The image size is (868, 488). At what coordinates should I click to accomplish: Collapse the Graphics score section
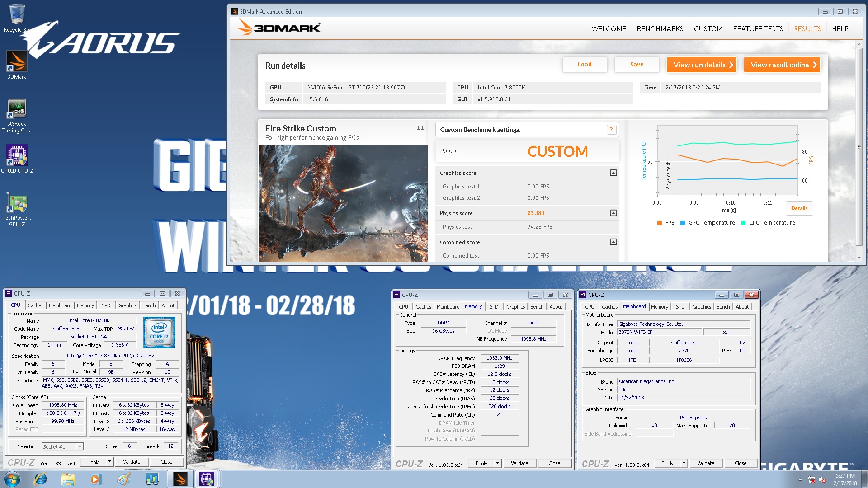tap(613, 173)
